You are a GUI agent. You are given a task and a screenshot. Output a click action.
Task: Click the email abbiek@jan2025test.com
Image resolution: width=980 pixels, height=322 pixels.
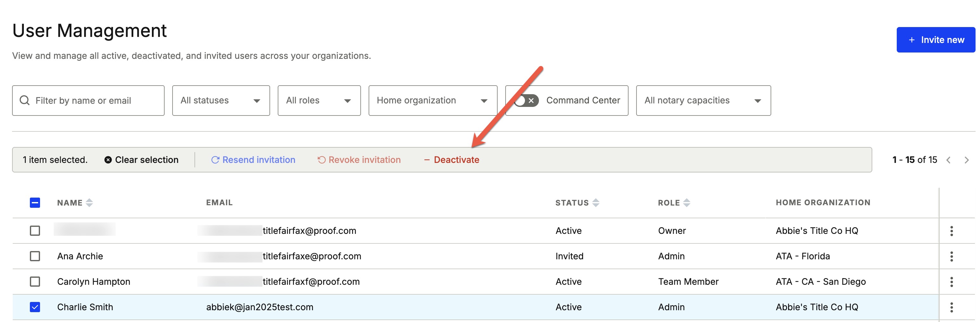click(260, 307)
